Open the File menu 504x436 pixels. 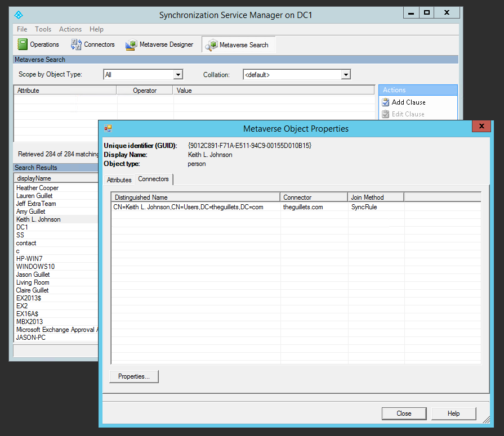click(21, 29)
